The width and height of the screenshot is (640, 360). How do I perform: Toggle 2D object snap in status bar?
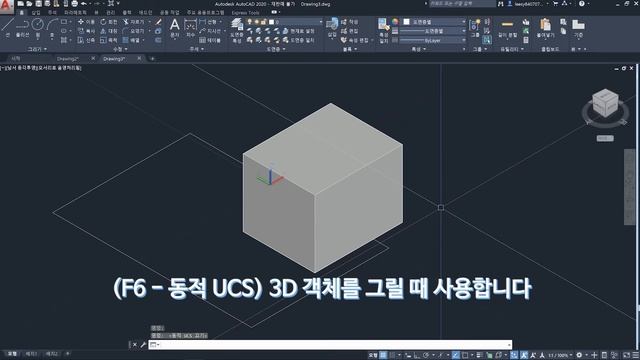[x=464, y=355]
